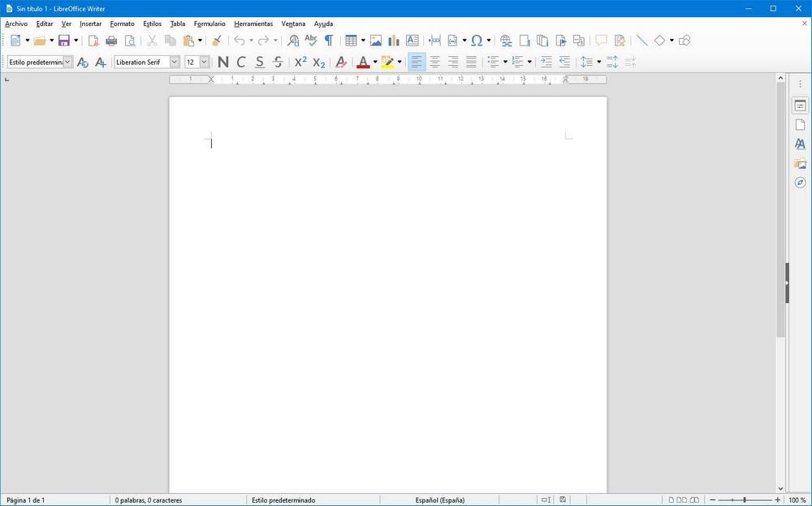Click the Copy icon
The height and width of the screenshot is (506, 812).
[171, 41]
